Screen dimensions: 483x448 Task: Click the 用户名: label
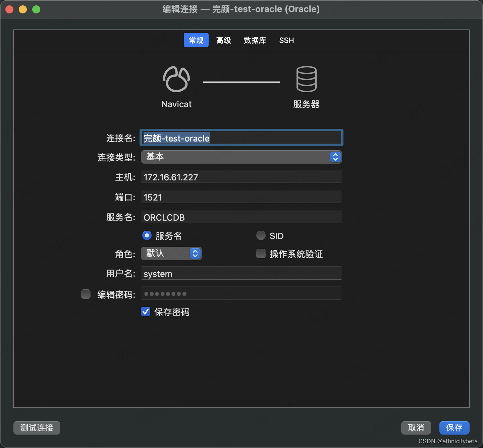tap(121, 274)
